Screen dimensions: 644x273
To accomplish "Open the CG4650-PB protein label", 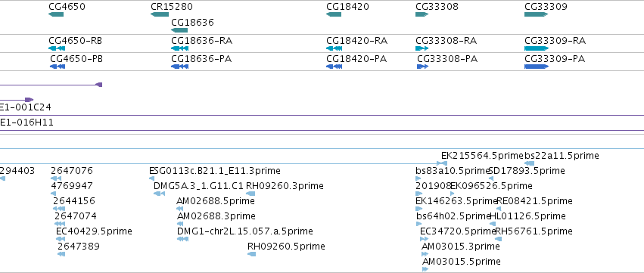I will click(76, 59).
